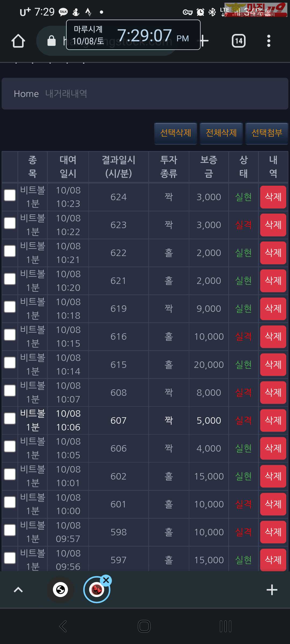Expand the bottom bar up chevron
290x644 pixels.
18,590
